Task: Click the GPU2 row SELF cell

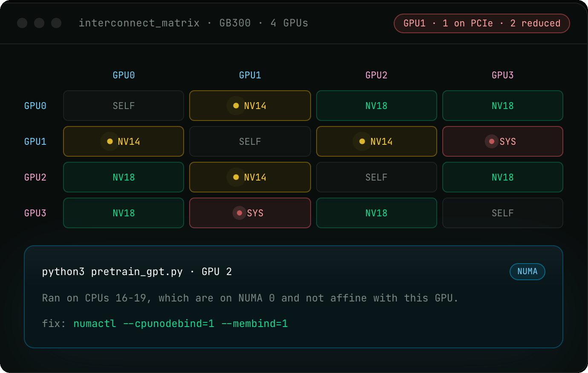Action: click(376, 177)
